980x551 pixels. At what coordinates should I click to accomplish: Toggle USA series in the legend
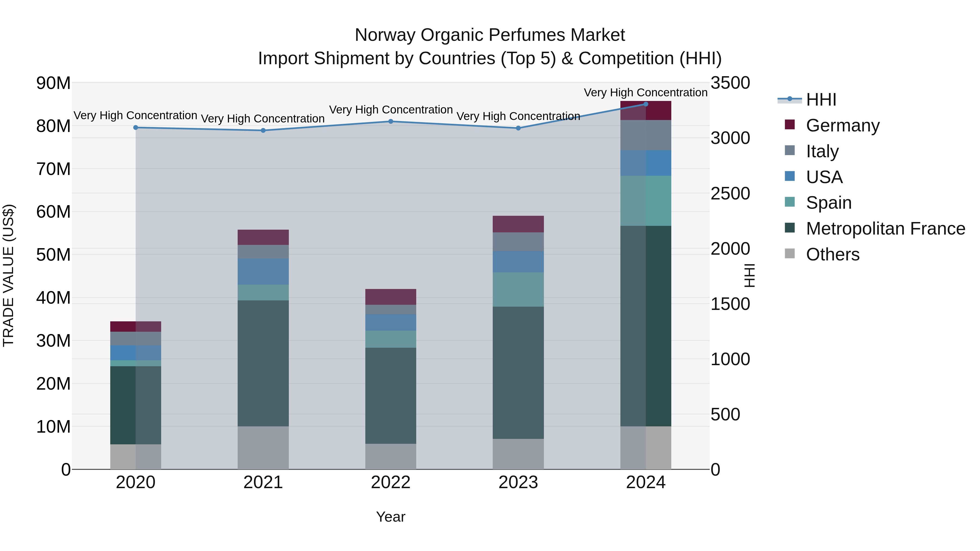coord(813,177)
